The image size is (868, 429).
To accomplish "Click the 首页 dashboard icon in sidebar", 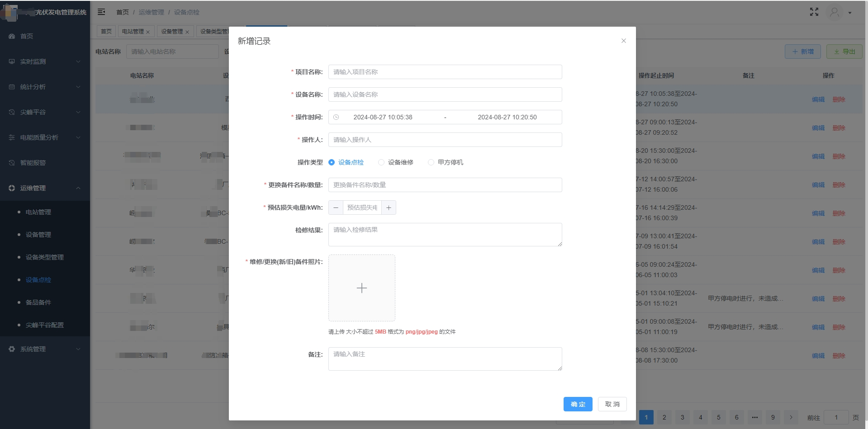I will point(12,36).
